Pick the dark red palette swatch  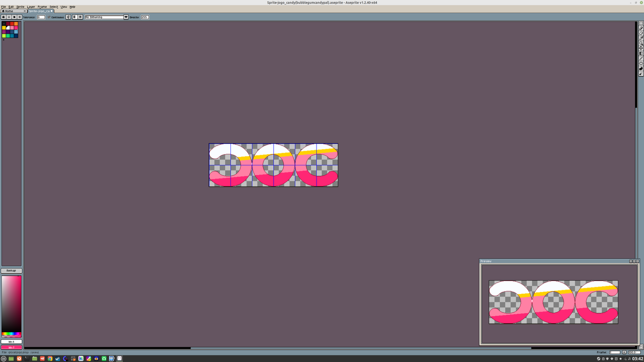pyautogui.click(x=8, y=24)
